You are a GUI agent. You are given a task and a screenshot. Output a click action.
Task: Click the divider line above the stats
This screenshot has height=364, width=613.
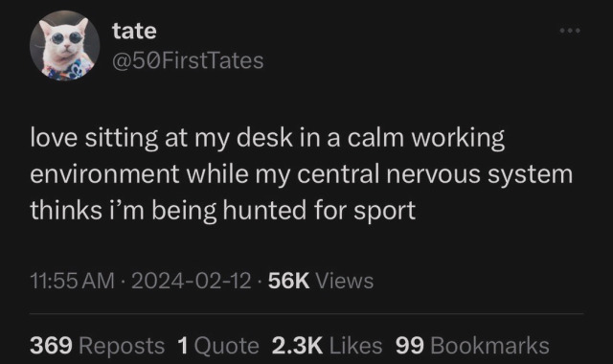tap(306, 313)
